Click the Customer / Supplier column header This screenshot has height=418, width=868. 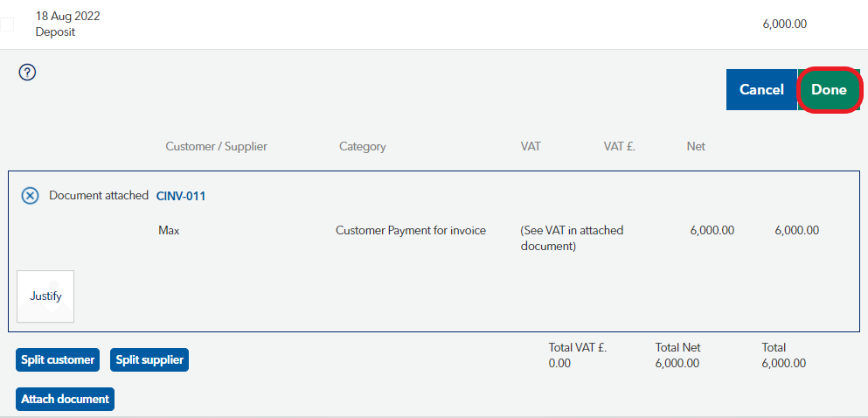(x=217, y=147)
